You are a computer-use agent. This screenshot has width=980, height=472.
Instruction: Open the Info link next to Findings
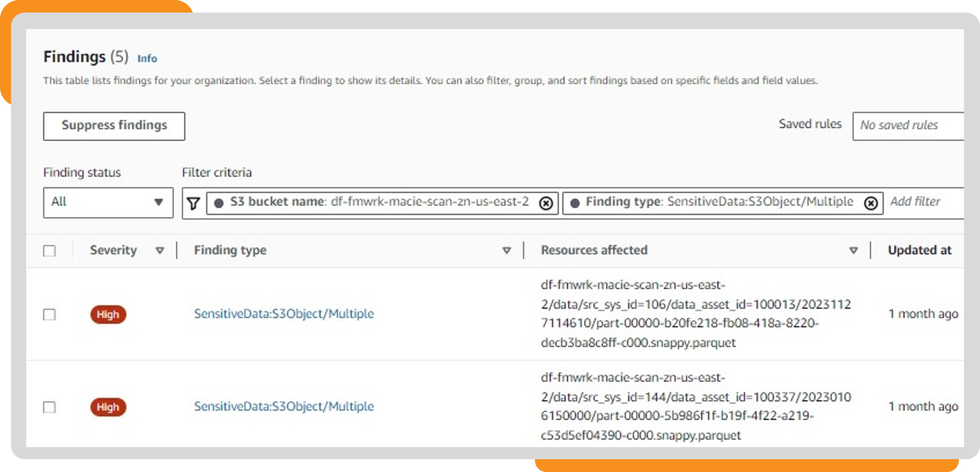[x=147, y=59]
